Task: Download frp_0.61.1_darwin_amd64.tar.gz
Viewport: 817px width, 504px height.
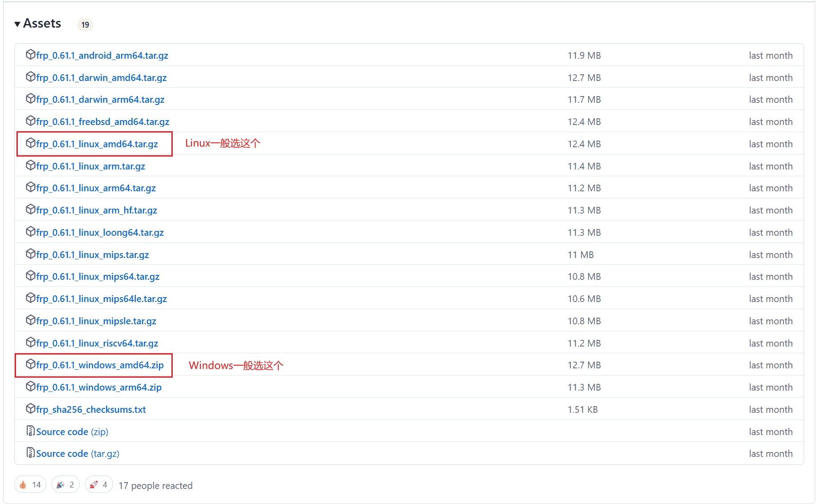Action: [102, 78]
